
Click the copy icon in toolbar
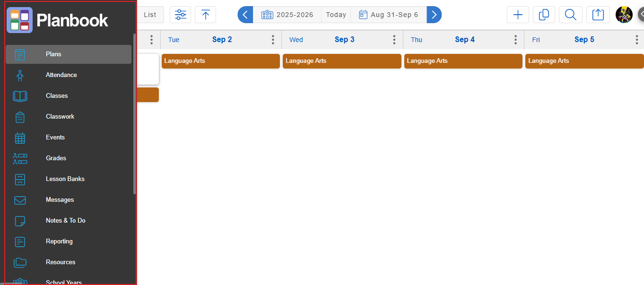tap(544, 15)
